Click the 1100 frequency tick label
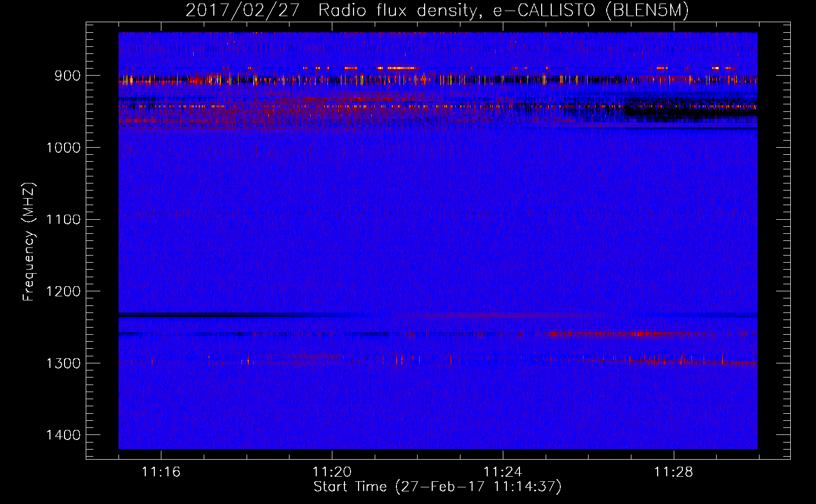Screen dimensions: 816x504 [x=64, y=220]
